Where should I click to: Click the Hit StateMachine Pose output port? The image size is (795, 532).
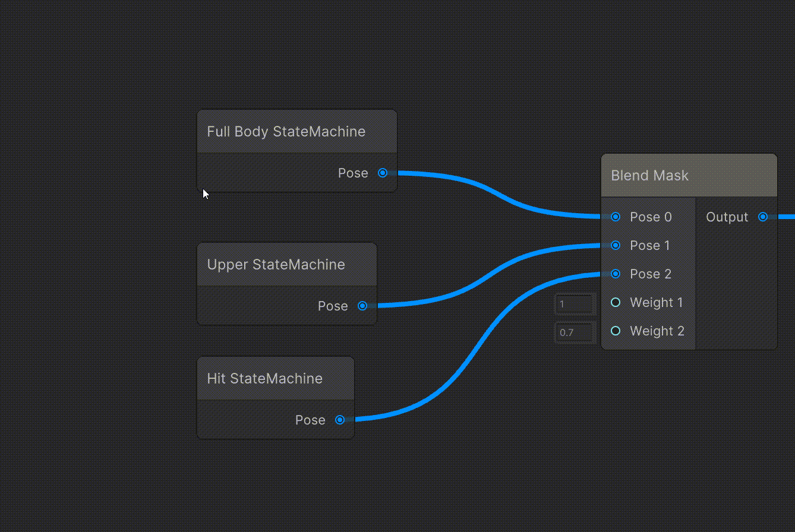[x=340, y=420]
